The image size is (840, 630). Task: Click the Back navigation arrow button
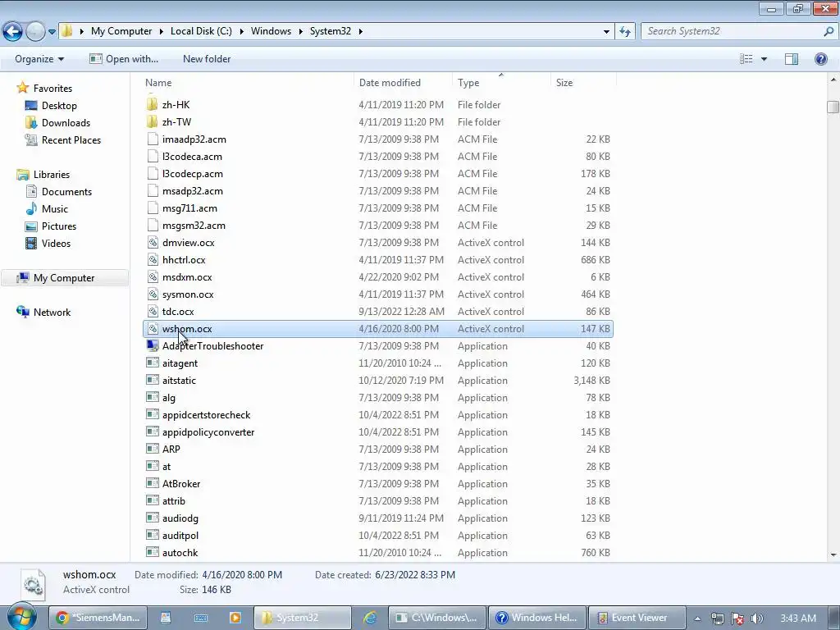[x=13, y=32]
